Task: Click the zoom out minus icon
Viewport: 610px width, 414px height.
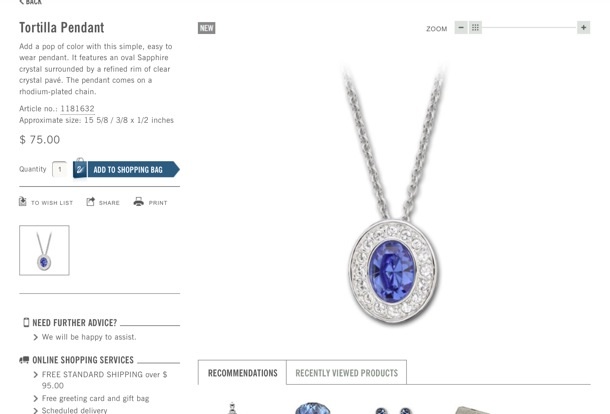Action: [x=461, y=28]
